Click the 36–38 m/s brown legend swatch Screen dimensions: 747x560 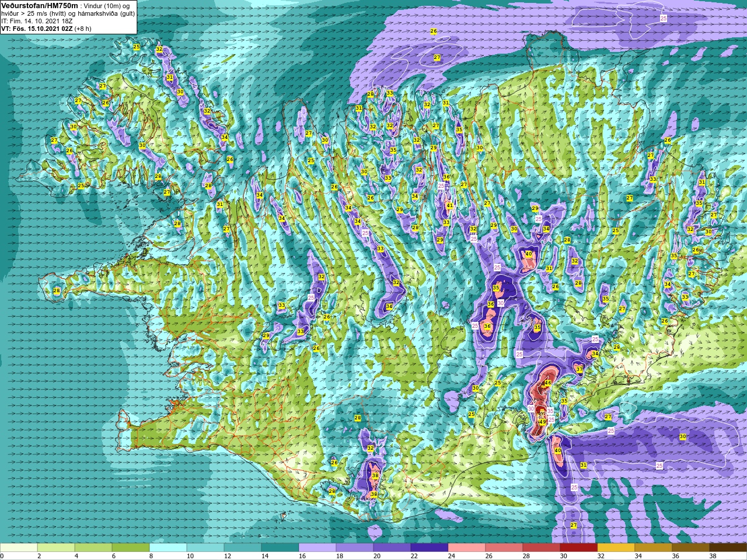coord(691,547)
